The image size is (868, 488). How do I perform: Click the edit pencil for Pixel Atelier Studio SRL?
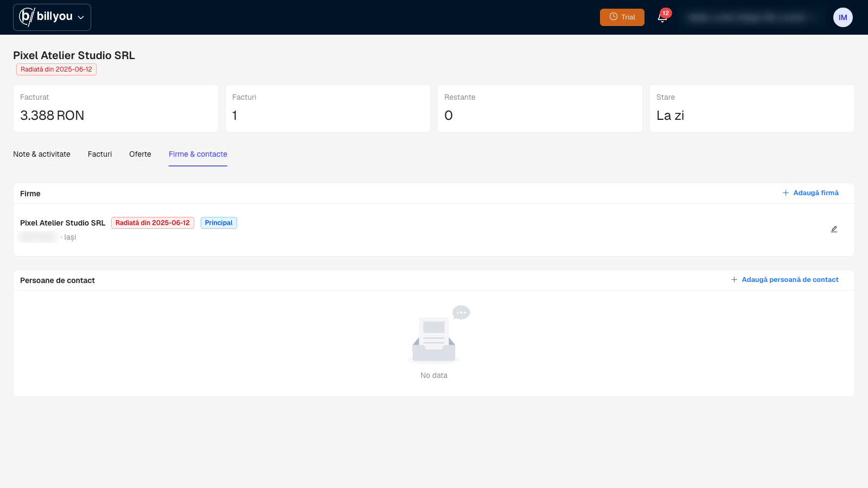[834, 229]
